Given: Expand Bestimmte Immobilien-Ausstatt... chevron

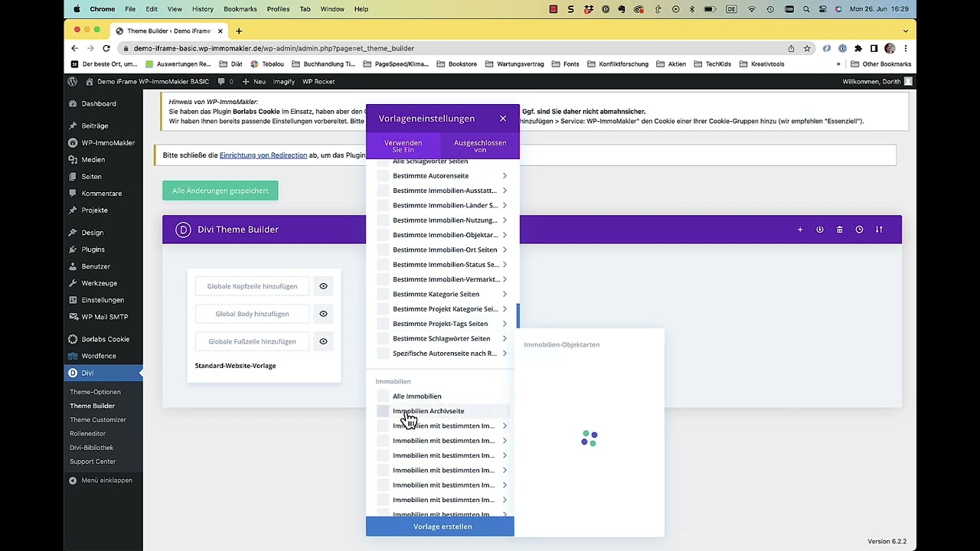Looking at the screenshot, I should (x=505, y=191).
